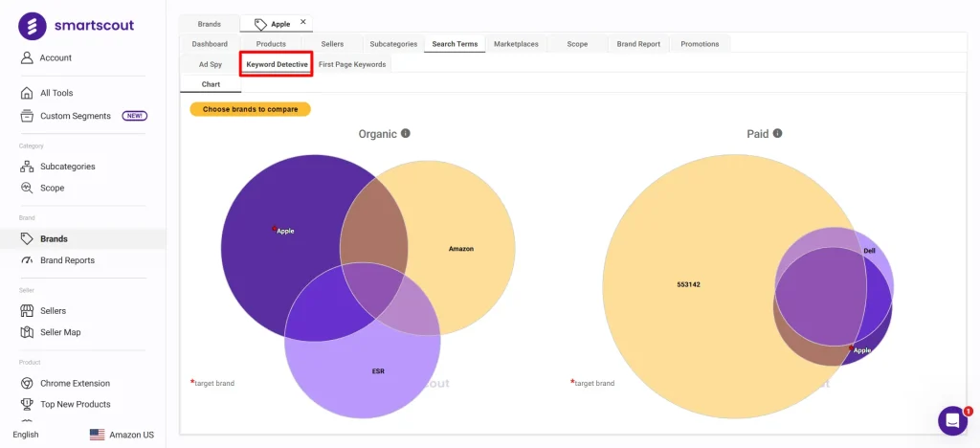Image resolution: width=980 pixels, height=448 pixels.
Task: Click the Scope magnifier icon
Action: point(27,188)
